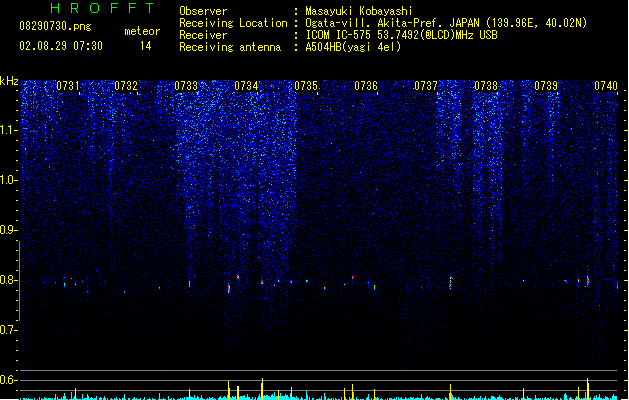The width and height of the screenshot is (629, 400).
Task: Click the 0734 time marker
Action: coord(246,86)
